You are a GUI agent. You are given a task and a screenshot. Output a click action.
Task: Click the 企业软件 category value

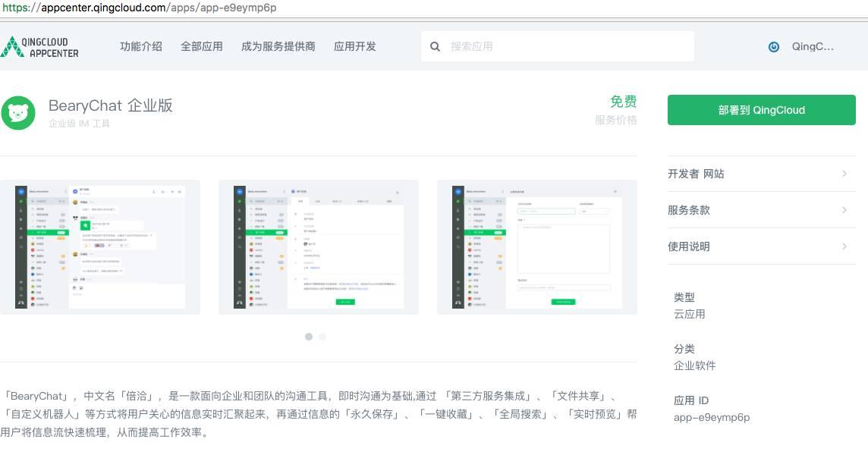[x=695, y=366]
